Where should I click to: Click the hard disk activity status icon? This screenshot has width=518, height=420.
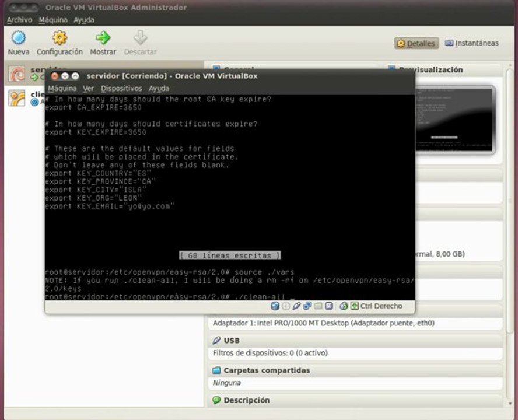275,306
